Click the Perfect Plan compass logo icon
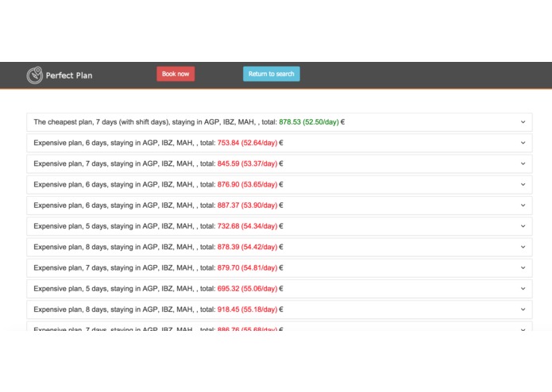 pyautogui.click(x=34, y=75)
